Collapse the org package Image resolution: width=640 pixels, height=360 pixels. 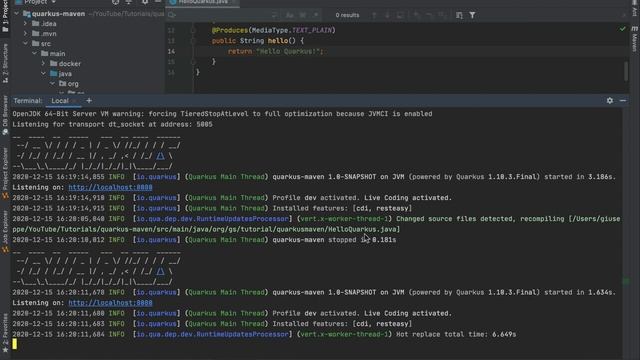tap(52, 84)
